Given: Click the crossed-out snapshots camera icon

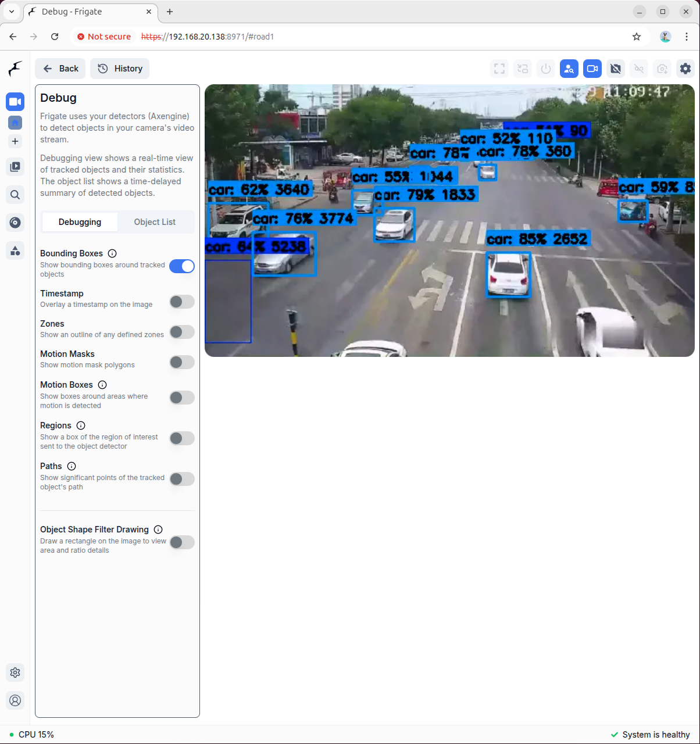Looking at the screenshot, I should (x=615, y=69).
